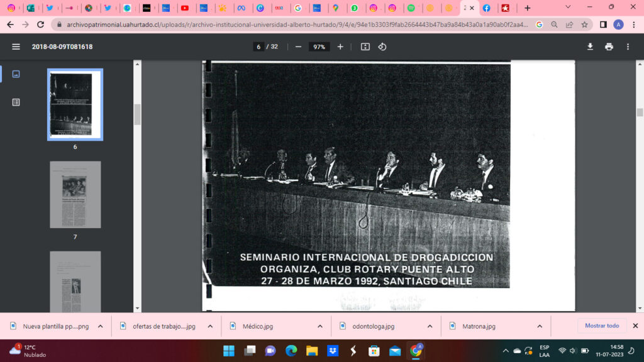Viewport: 644px width, 362px height.
Task: Close the active PDF tab
Action: coord(472,8)
